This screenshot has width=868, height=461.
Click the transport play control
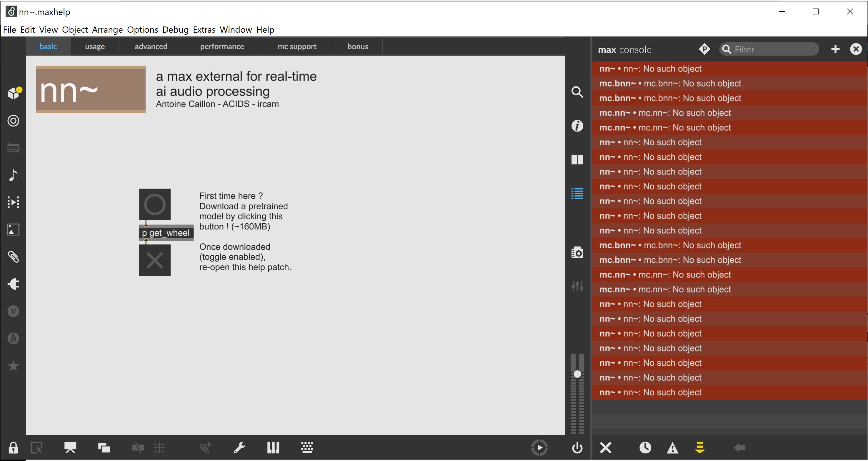(x=539, y=448)
